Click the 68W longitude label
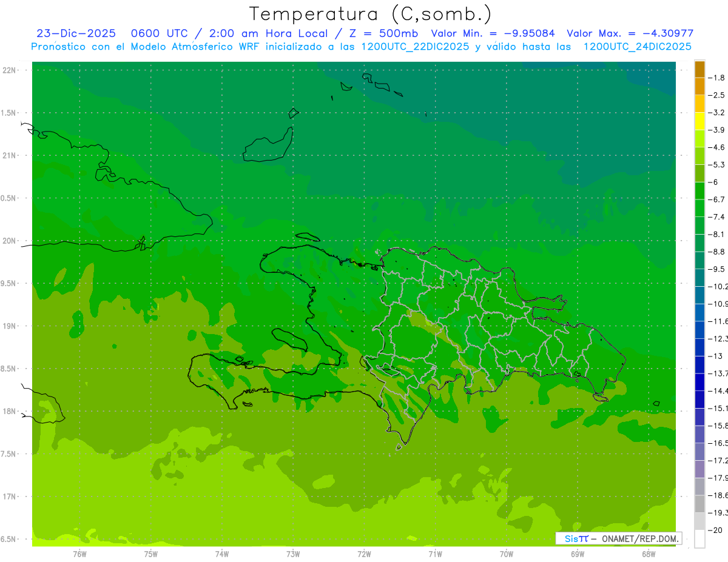 [649, 554]
